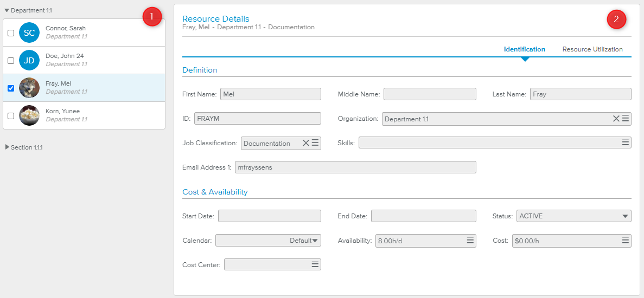Switch to the Resource Utilization tab
The width and height of the screenshot is (644, 298).
pos(592,49)
